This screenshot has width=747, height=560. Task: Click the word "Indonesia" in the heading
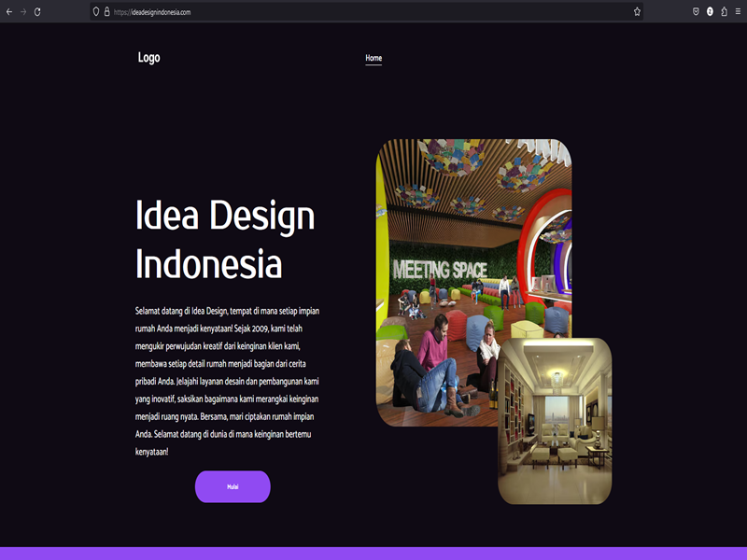208,264
